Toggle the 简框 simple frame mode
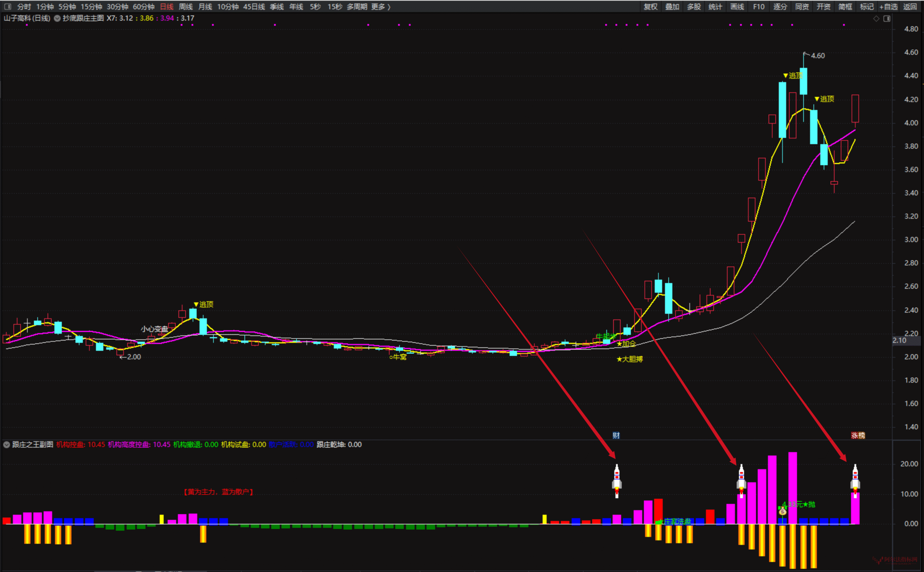The image size is (924, 572). (845, 6)
